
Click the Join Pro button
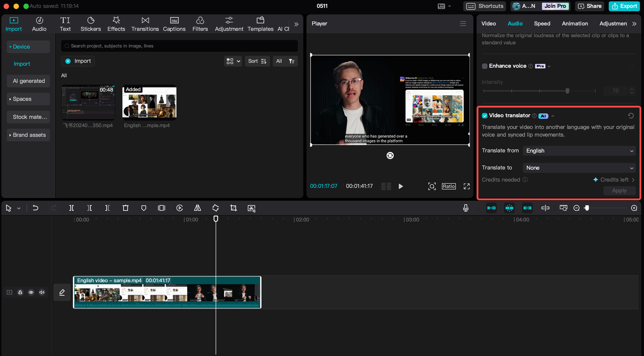pos(555,6)
